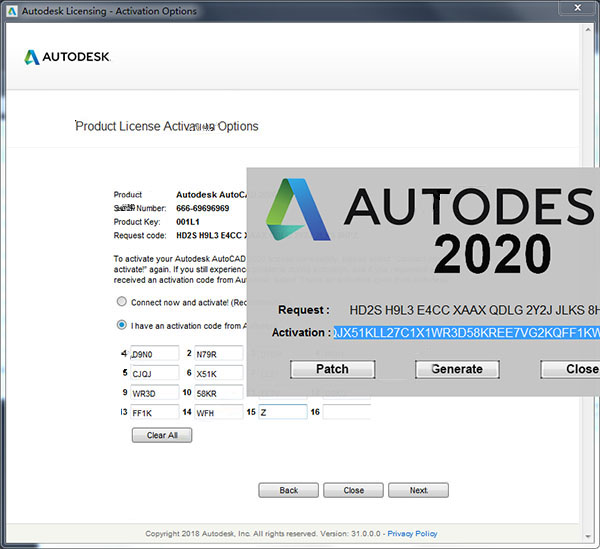Click activation field 15 containing Z
Image resolution: width=600 pixels, height=549 pixels.
pyautogui.click(x=282, y=412)
